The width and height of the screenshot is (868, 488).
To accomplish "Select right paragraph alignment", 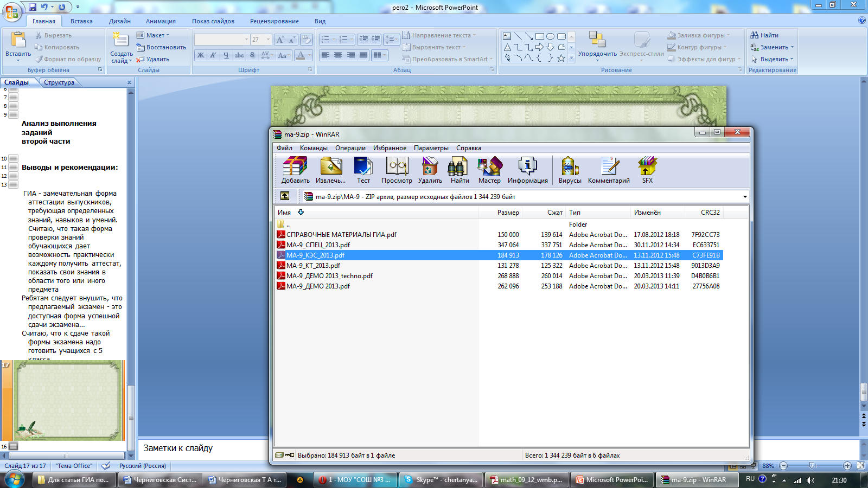I will (351, 55).
